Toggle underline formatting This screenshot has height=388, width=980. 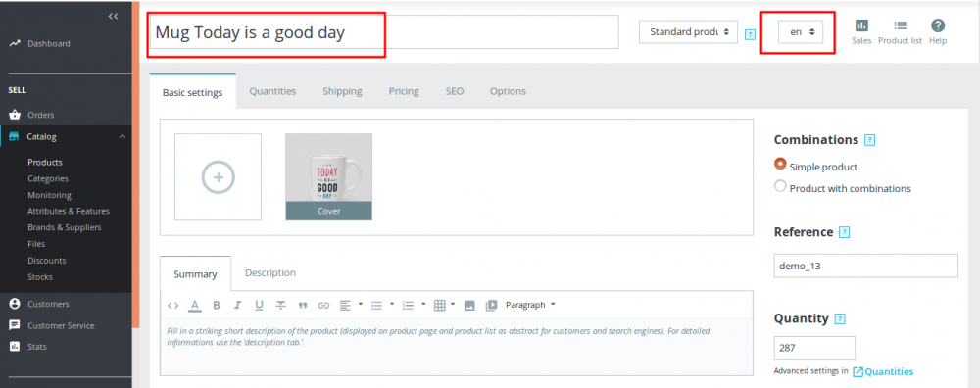(259, 306)
